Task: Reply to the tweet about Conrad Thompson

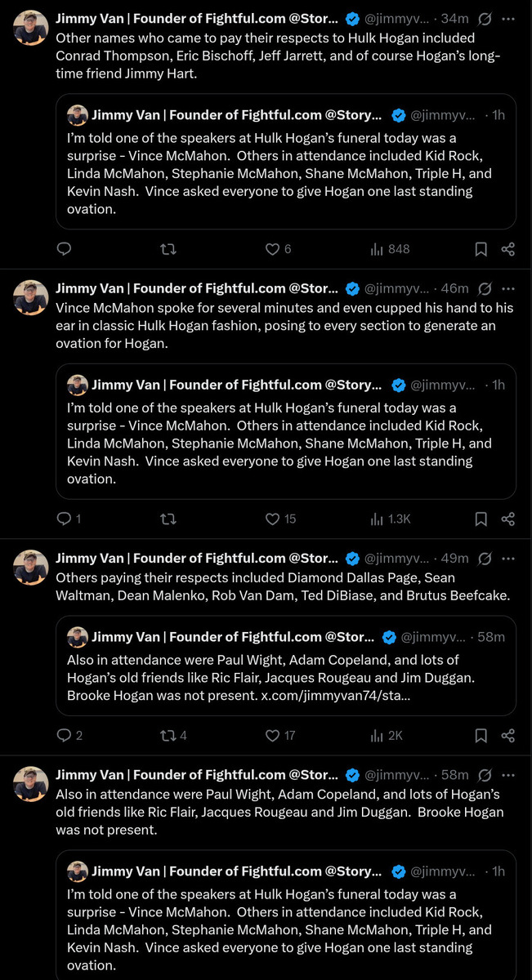Action: (x=64, y=249)
